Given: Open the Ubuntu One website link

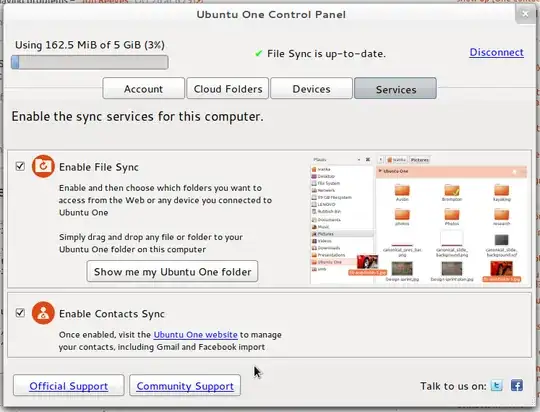Looking at the screenshot, I should point(195,334).
